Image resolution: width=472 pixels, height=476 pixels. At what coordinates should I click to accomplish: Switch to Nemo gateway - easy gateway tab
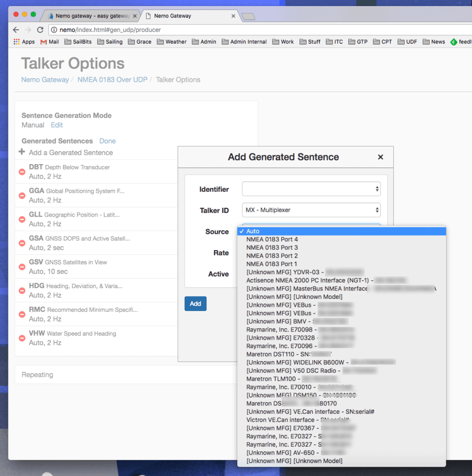[x=90, y=16]
